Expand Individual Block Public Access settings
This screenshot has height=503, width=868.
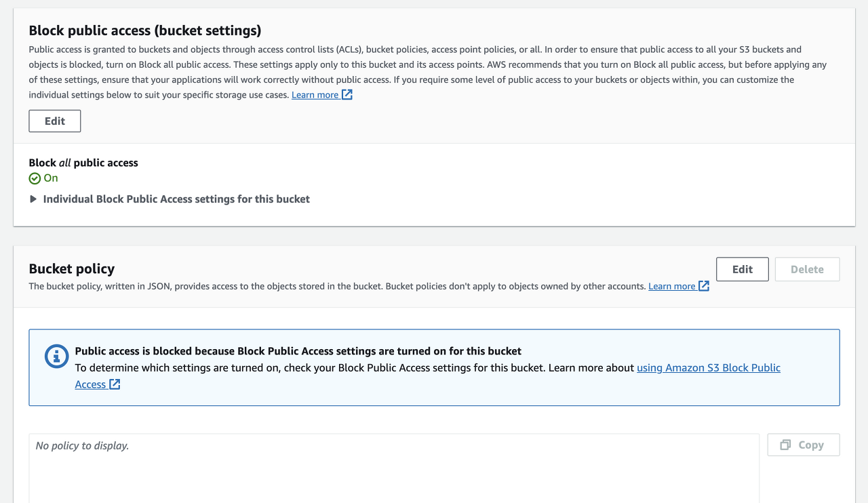pyautogui.click(x=170, y=199)
